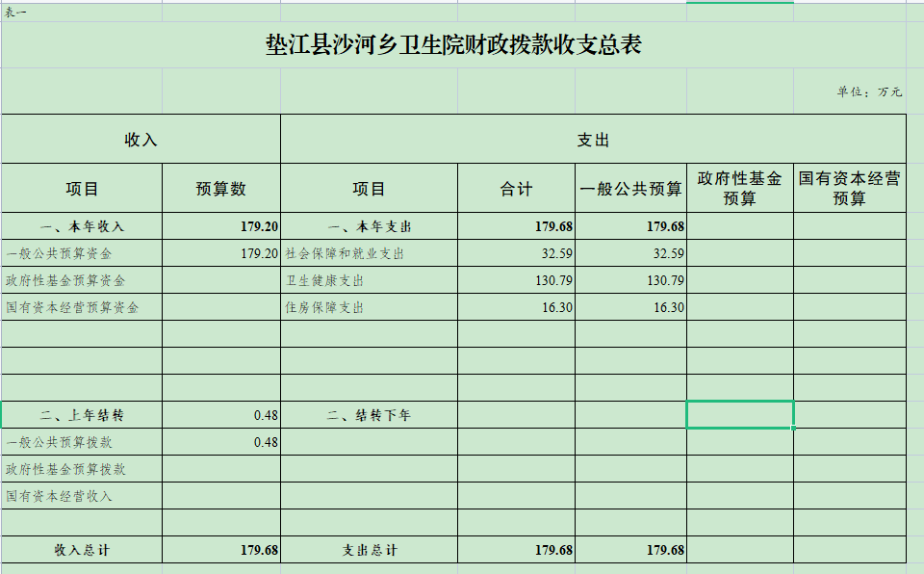Select the 一、本年收入 cell
The height and width of the screenshot is (574, 924).
[82, 226]
